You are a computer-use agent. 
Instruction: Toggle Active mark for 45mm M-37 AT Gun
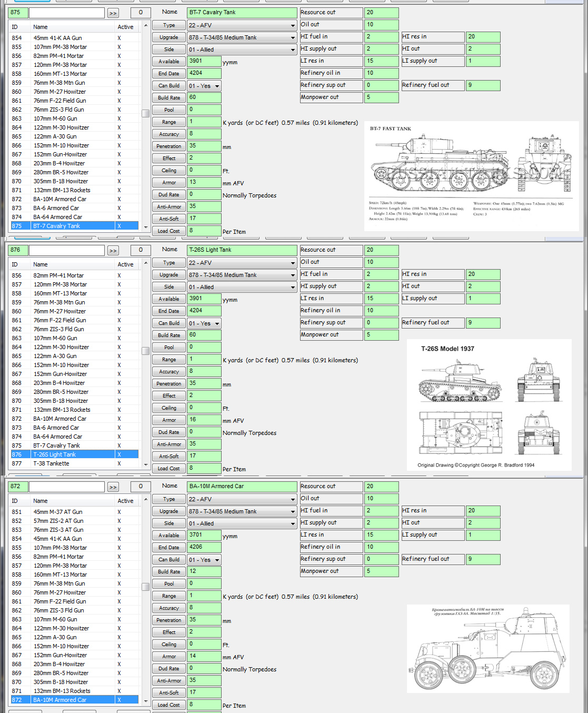119,512
